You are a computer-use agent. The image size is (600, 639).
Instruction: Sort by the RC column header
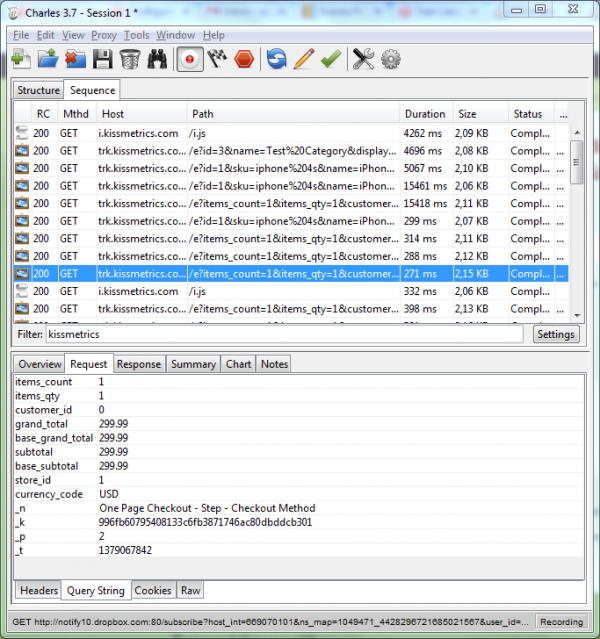pyautogui.click(x=44, y=114)
